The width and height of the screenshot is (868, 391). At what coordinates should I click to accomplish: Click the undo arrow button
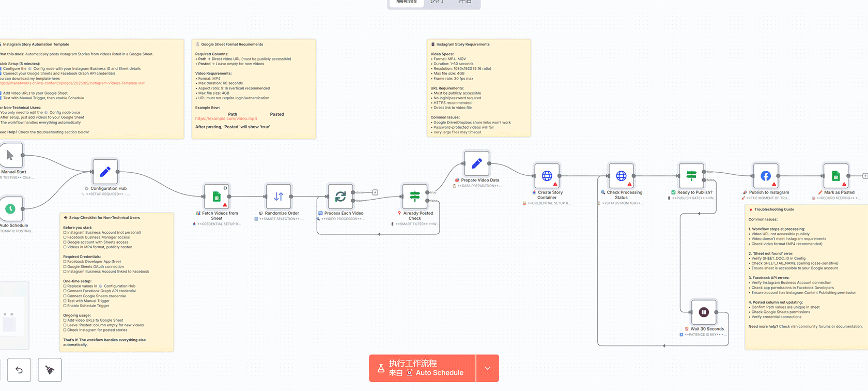(19, 370)
